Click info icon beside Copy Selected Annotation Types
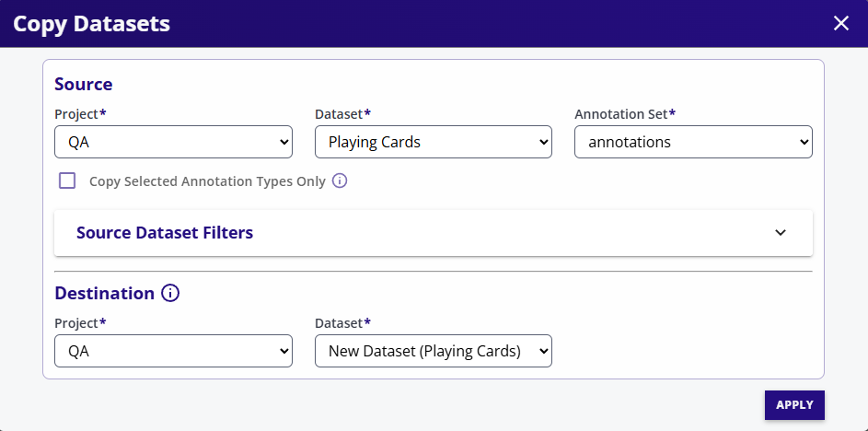The image size is (868, 431). tap(340, 181)
